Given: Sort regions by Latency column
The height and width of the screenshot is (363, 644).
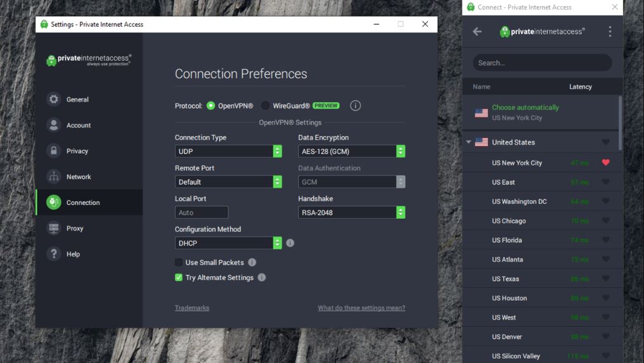Looking at the screenshot, I should point(581,87).
